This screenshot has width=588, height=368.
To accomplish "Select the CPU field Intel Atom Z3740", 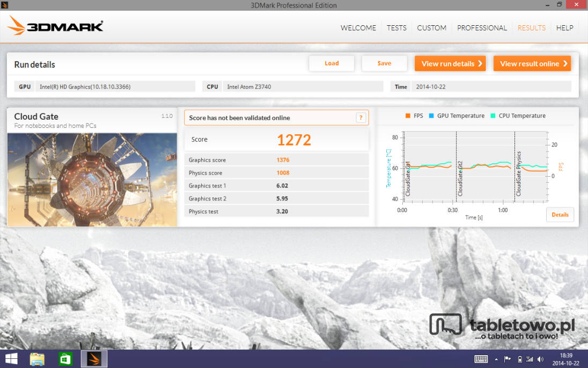I will (303, 86).
